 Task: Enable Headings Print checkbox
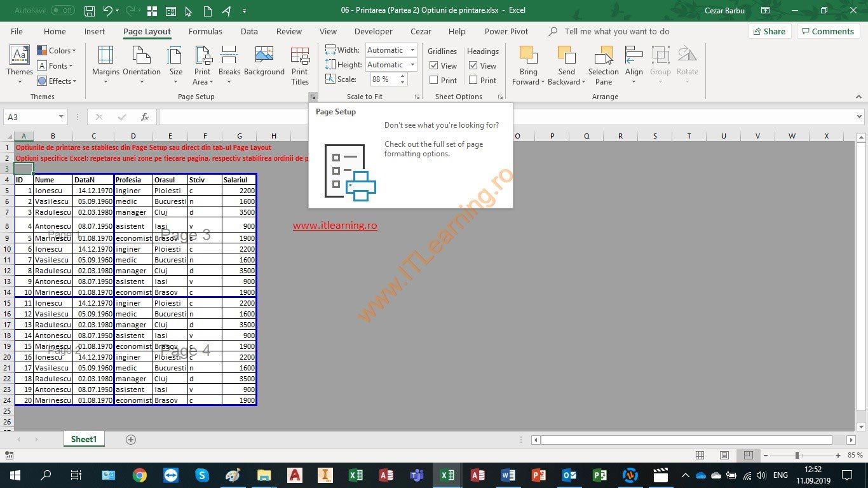click(x=473, y=80)
